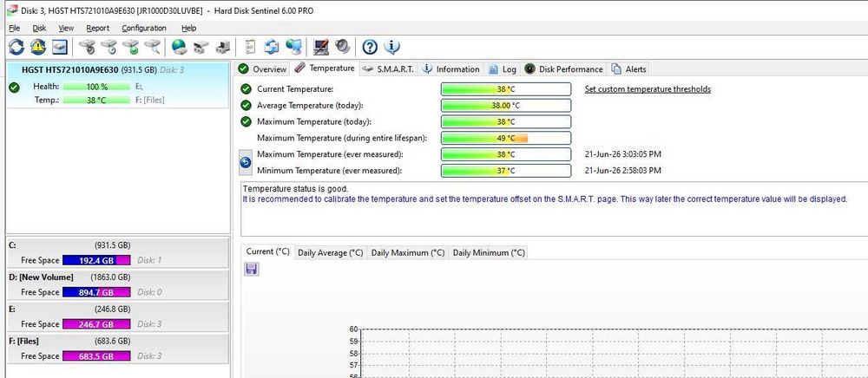Click the blue-framed hard disk toolbar icon
This screenshot has height=378, width=868.
pos(60,47)
